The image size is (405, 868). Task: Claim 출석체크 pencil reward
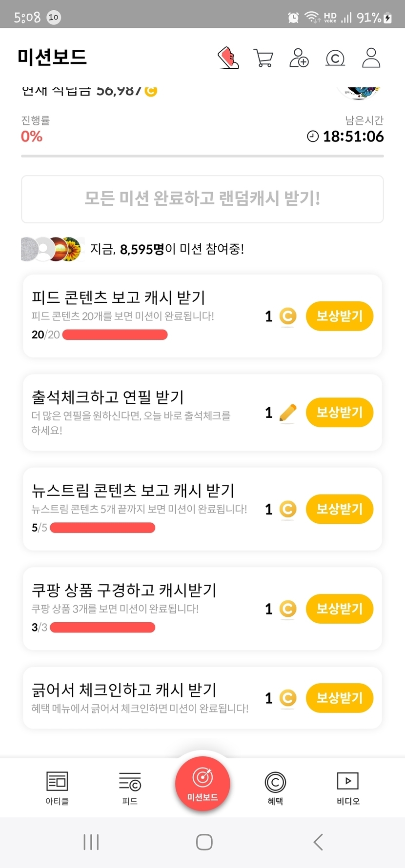[x=340, y=413]
